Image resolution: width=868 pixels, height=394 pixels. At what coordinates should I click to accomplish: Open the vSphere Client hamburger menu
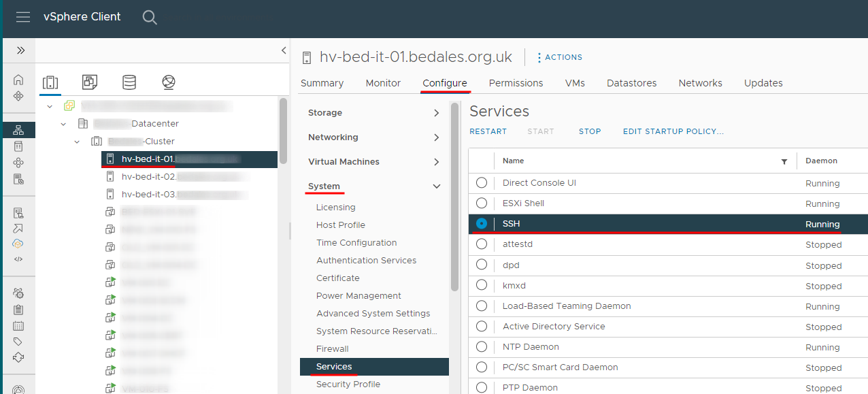(23, 17)
